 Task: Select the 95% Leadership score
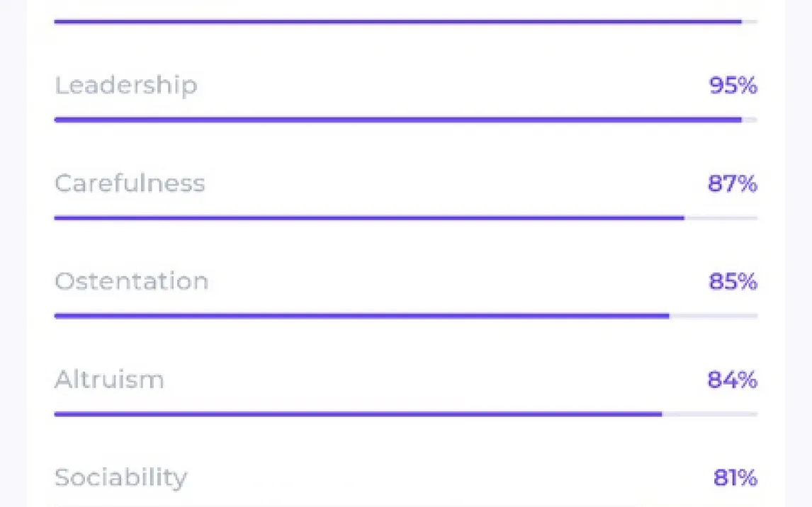tap(733, 86)
